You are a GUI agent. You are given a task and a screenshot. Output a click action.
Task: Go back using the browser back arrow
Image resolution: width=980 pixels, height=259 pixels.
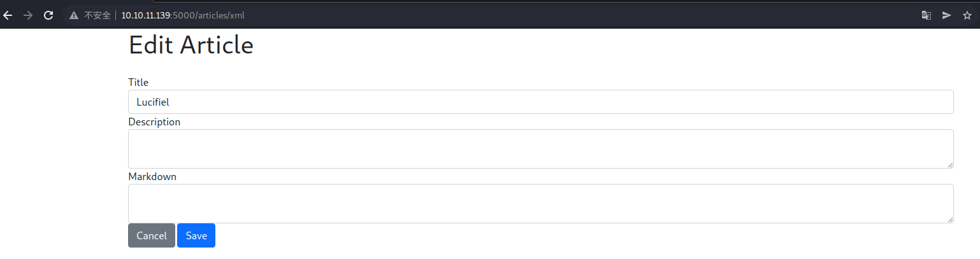(8, 15)
